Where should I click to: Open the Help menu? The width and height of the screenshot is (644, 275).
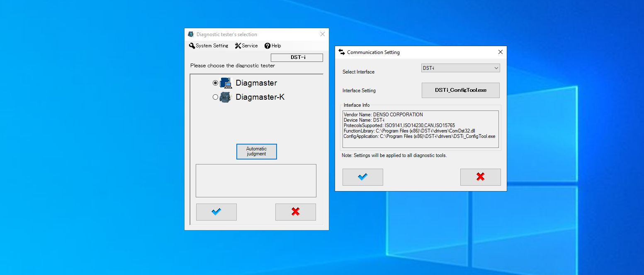(272, 46)
